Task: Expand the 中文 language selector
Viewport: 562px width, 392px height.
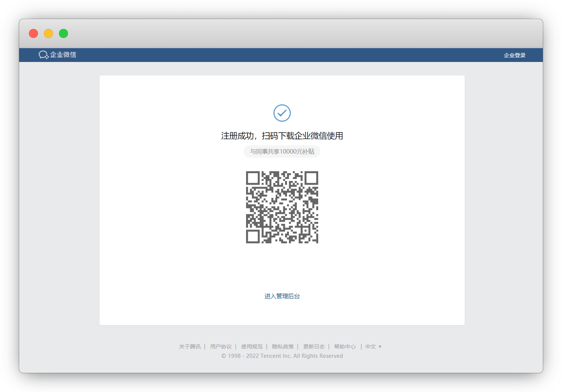Action: 371,347
